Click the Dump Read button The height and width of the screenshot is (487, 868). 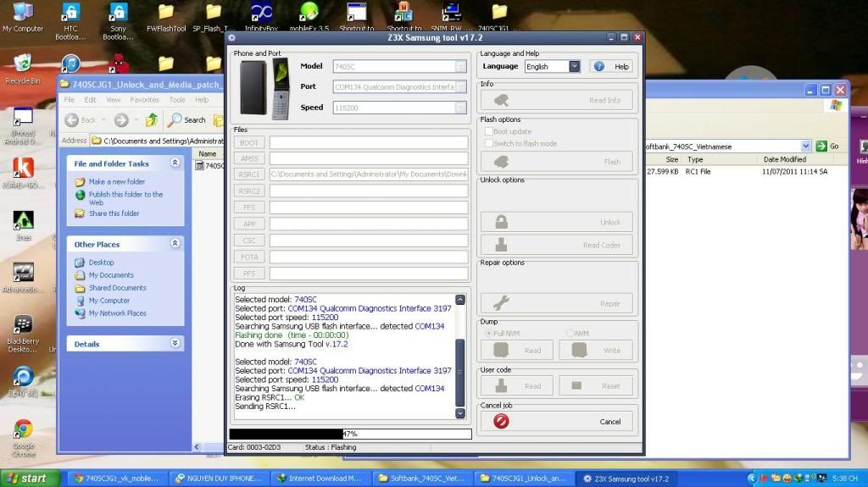pos(516,351)
